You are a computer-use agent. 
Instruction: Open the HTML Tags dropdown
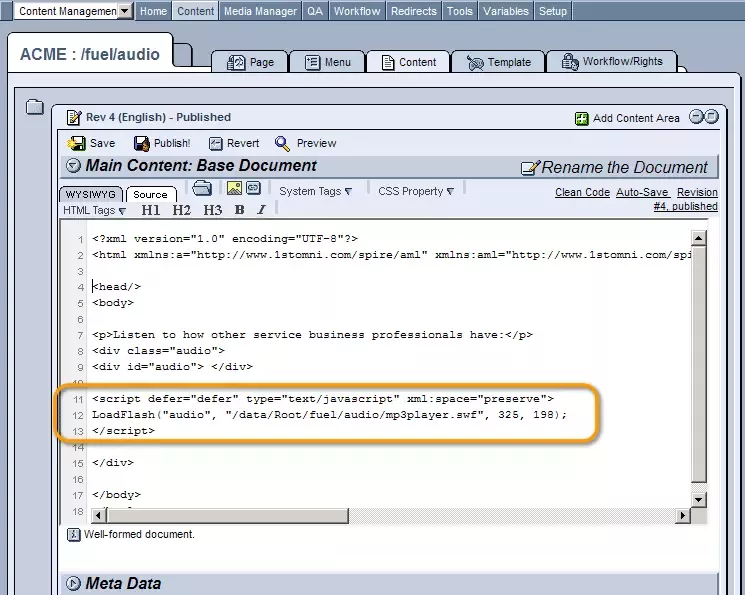coord(95,211)
